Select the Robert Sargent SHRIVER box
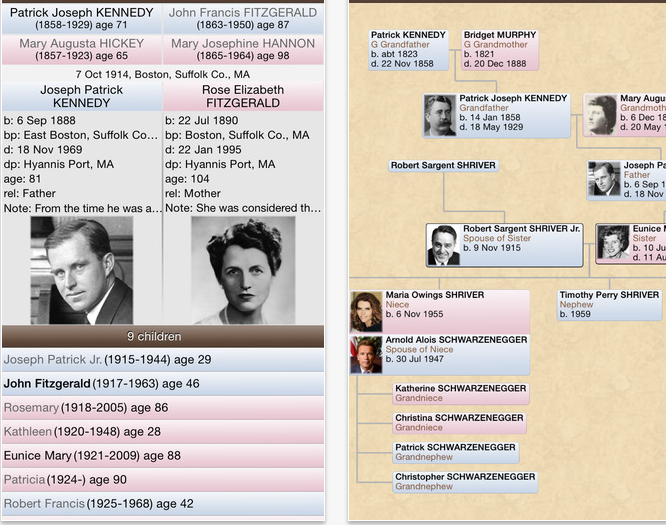This screenshot has height=525, width=666. coord(443,166)
